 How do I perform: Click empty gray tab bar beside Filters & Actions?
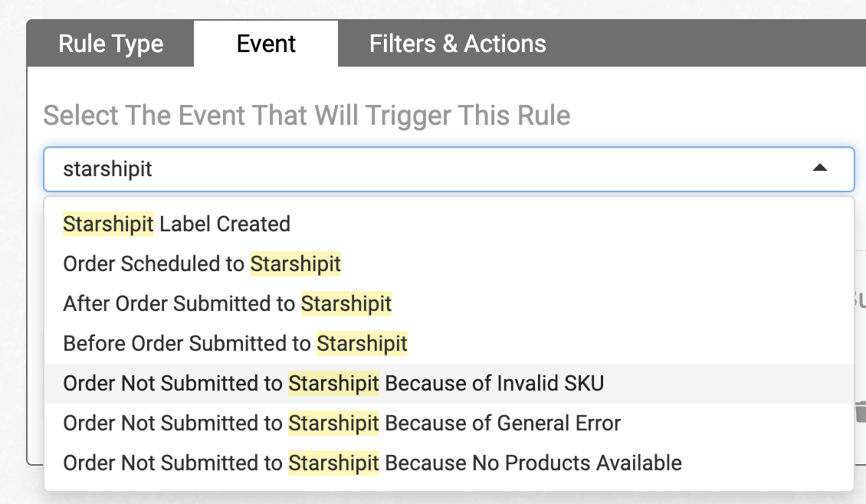click(x=705, y=44)
